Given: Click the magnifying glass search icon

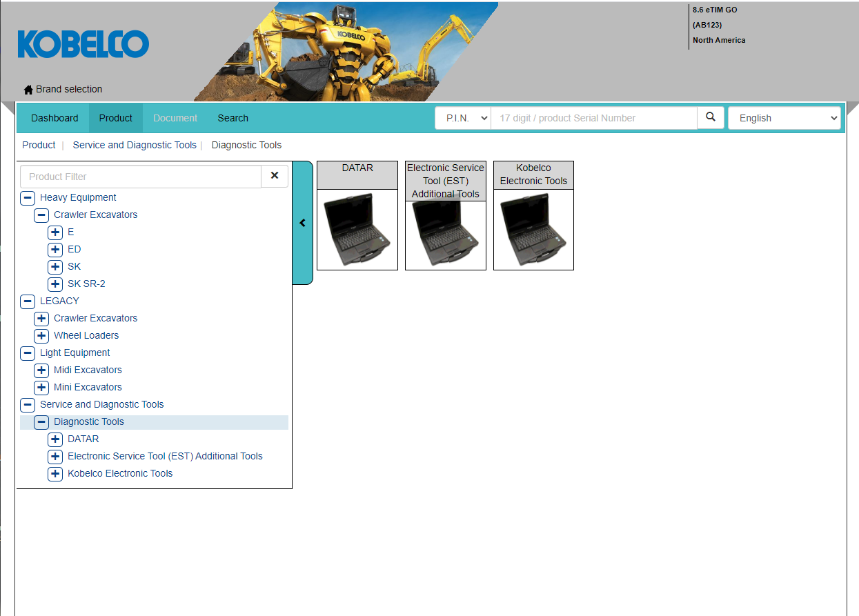Looking at the screenshot, I should click(x=711, y=118).
